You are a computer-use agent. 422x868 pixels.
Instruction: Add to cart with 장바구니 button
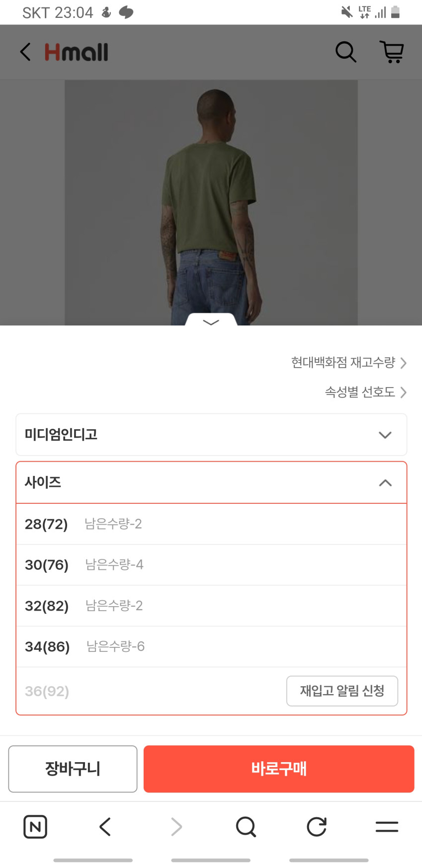(73, 769)
